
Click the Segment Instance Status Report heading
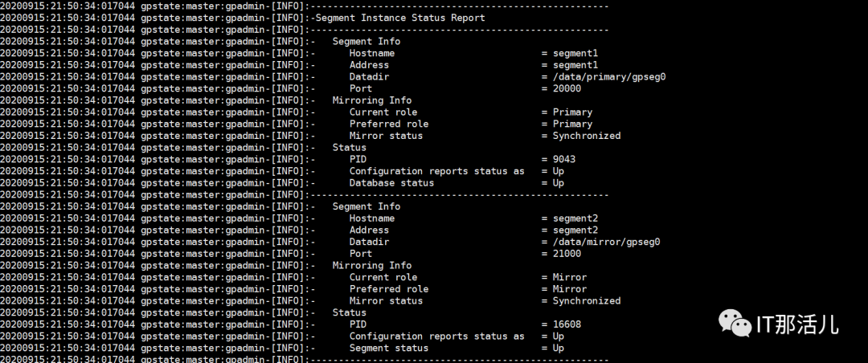click(400, 18)
